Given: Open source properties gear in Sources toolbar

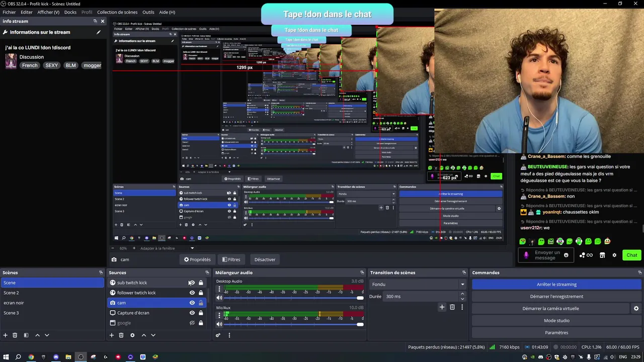Looking at the screenshot, I should click(132, 335).
